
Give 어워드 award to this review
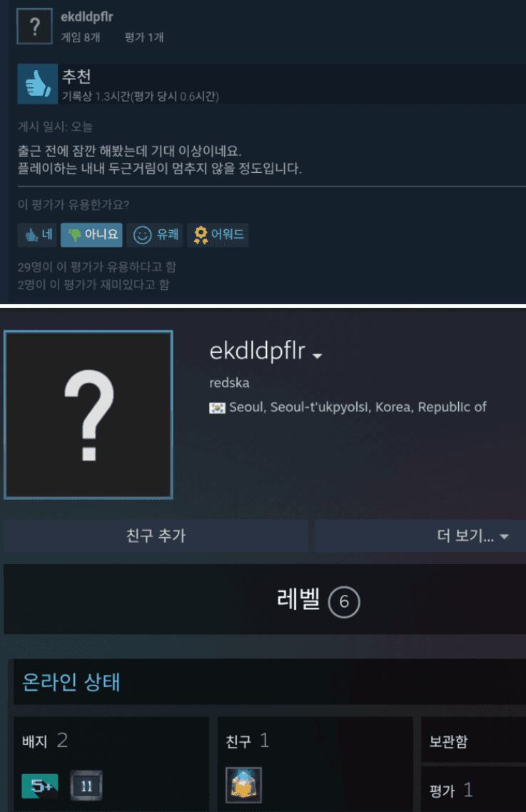(218, 234)
